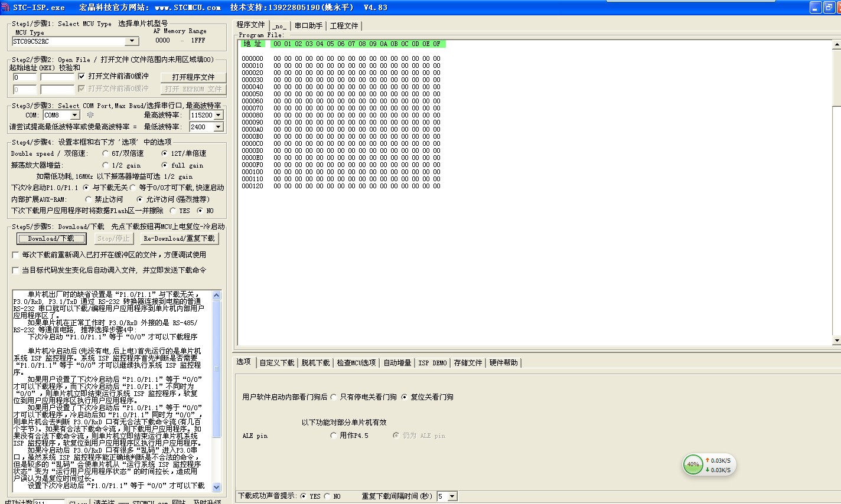Open the 最低波特率 dropdown showing 2400
This screenshot has height=504, width=841.
[219, 127]
